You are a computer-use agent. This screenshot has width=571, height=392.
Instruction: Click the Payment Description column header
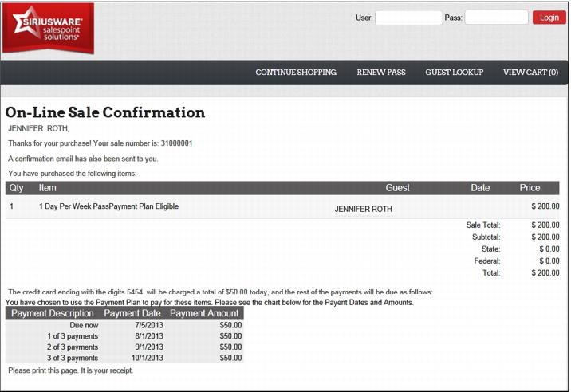pos(53,313)
